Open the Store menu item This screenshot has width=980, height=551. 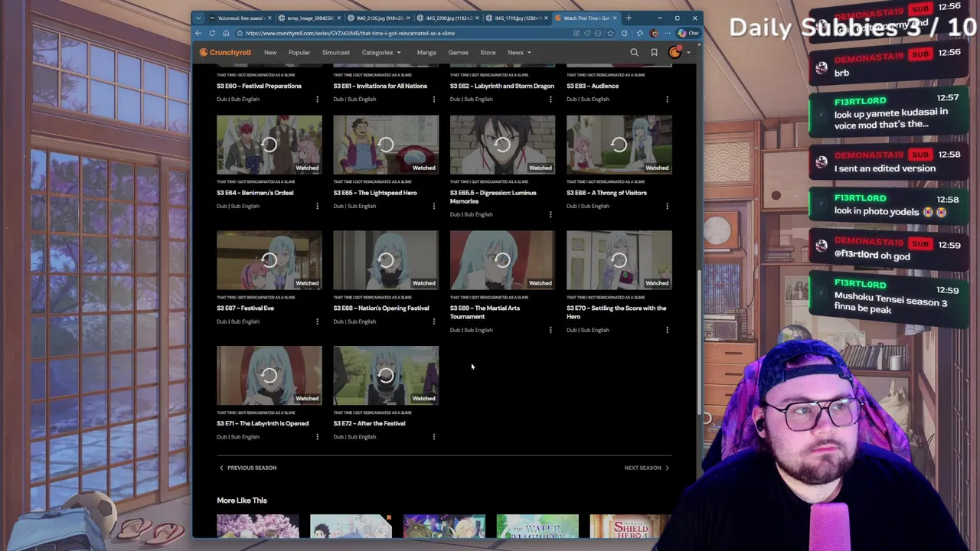(x=488, y=53)
